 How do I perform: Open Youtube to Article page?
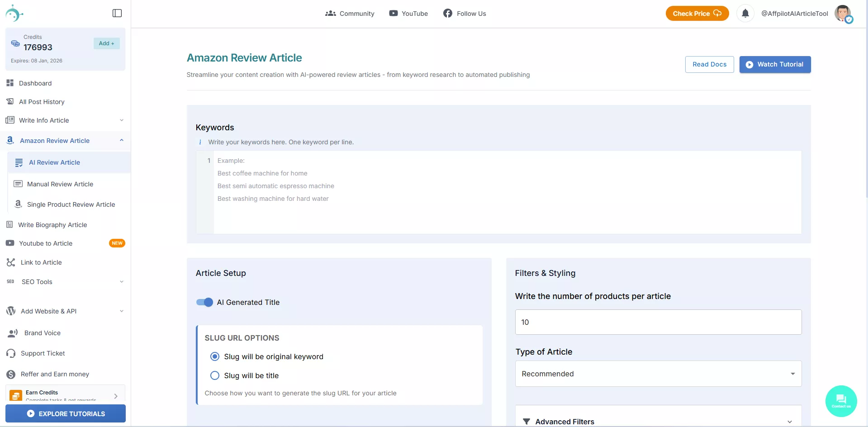pyautogui.click(x=46, y=243)
